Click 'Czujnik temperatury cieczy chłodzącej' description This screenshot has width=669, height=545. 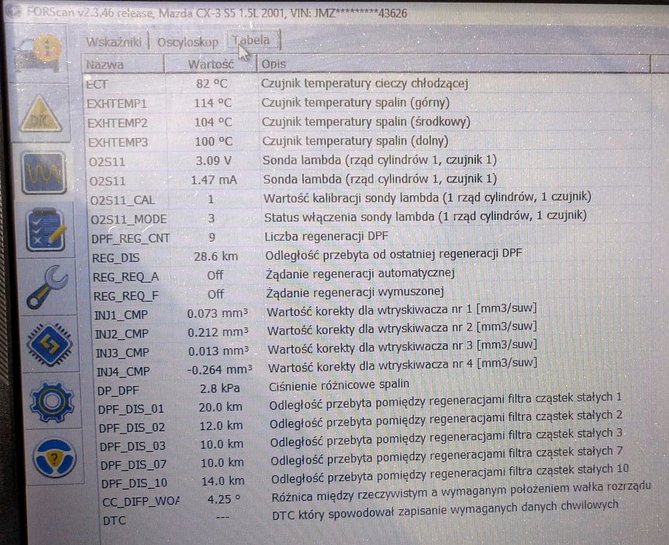(365, 83)
